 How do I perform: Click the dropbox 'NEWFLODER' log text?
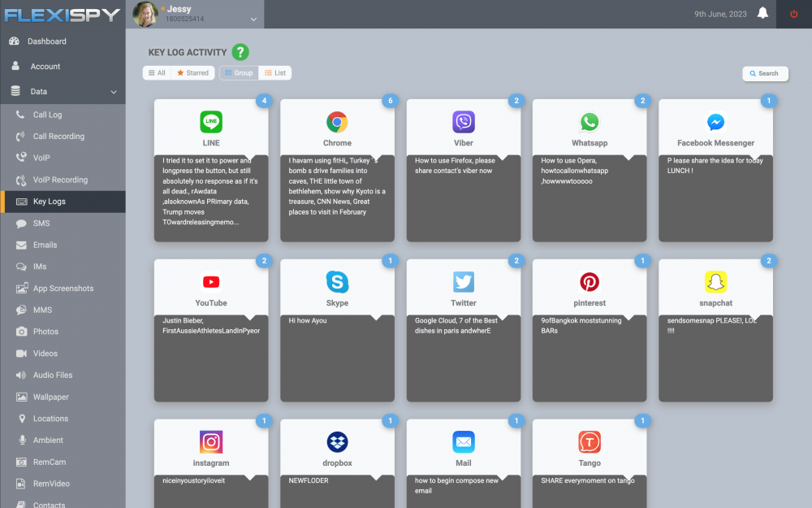pos(309,481)
